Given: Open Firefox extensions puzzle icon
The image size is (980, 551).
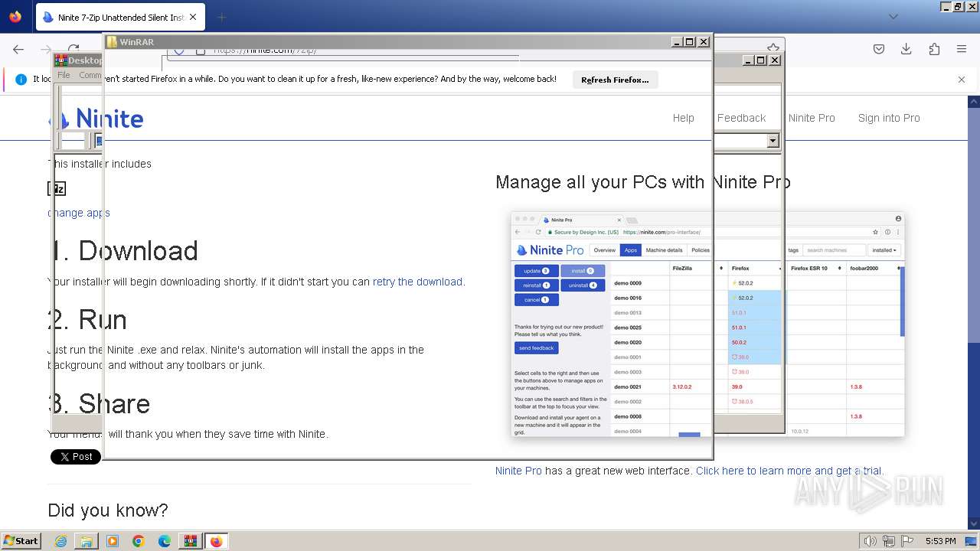Looking at the screenshot, I should point(934,49).
